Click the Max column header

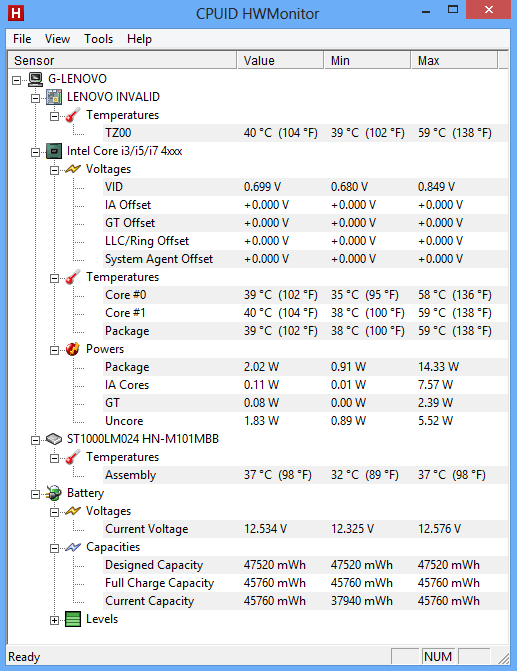[x=454, y=60]
